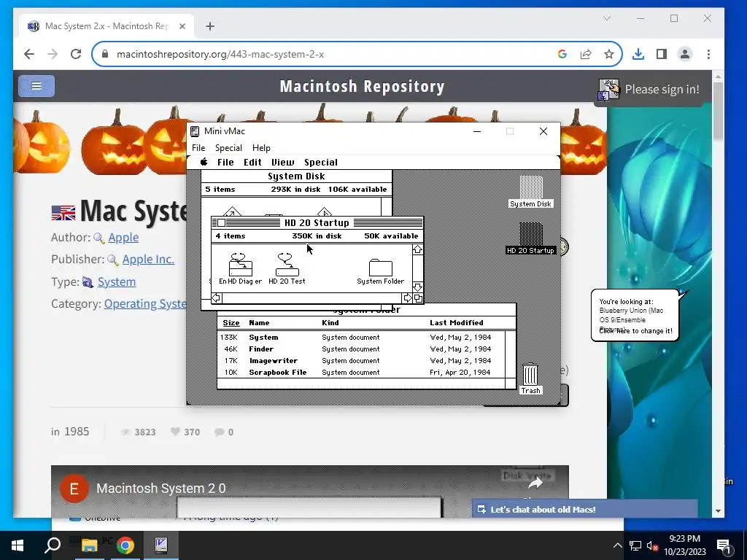Open Mini vMac's File menu

pyautogui.click(x=198, y=148)
